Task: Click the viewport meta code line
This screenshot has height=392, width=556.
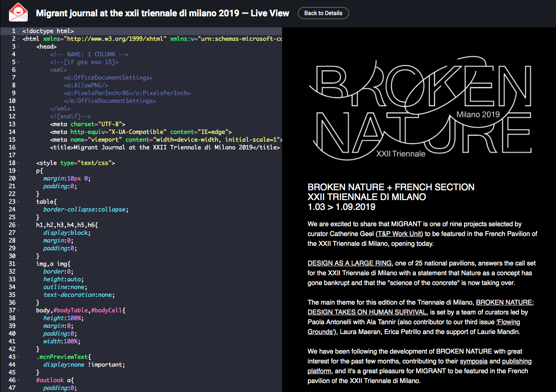Action: 166,140
